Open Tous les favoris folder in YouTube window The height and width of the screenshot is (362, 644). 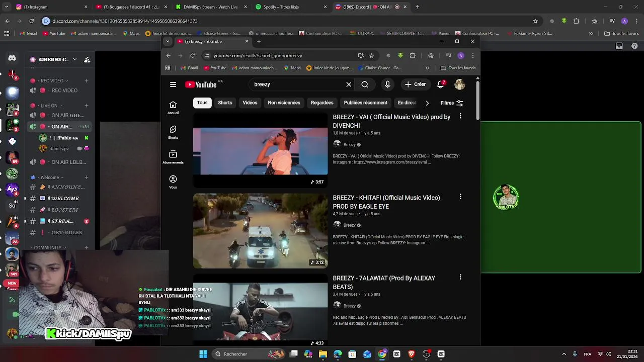(458, 68)
